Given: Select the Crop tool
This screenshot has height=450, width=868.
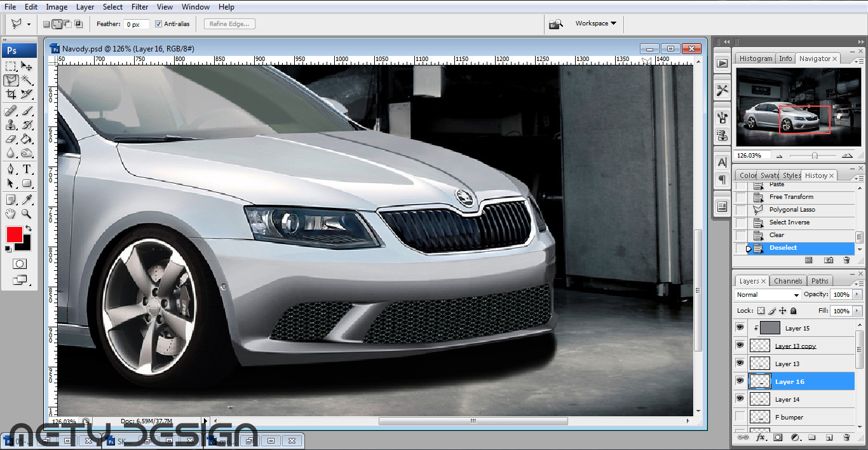Looking at the screenshot, I should [11, 94].
